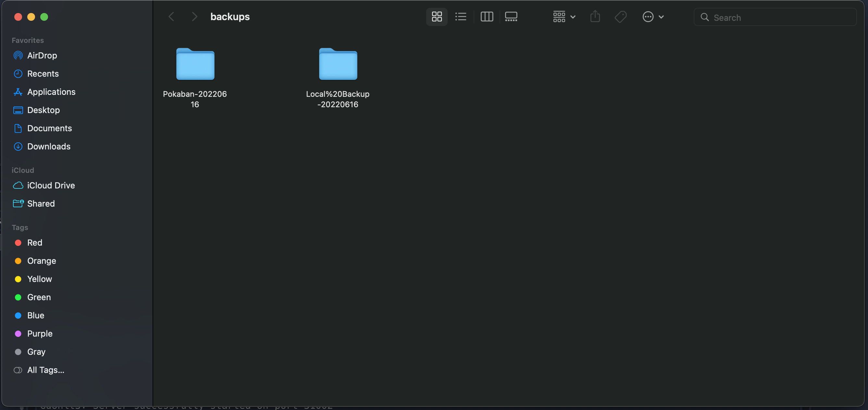This screenshot has width=868, height=410.
Task: Switch to column view
Action: click(x=487, y=17)
